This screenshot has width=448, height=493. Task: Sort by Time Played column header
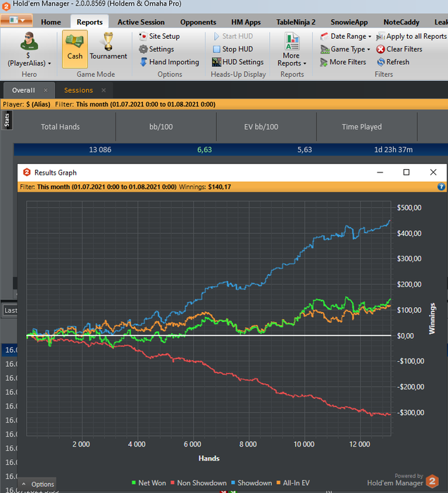click(361, 127)
